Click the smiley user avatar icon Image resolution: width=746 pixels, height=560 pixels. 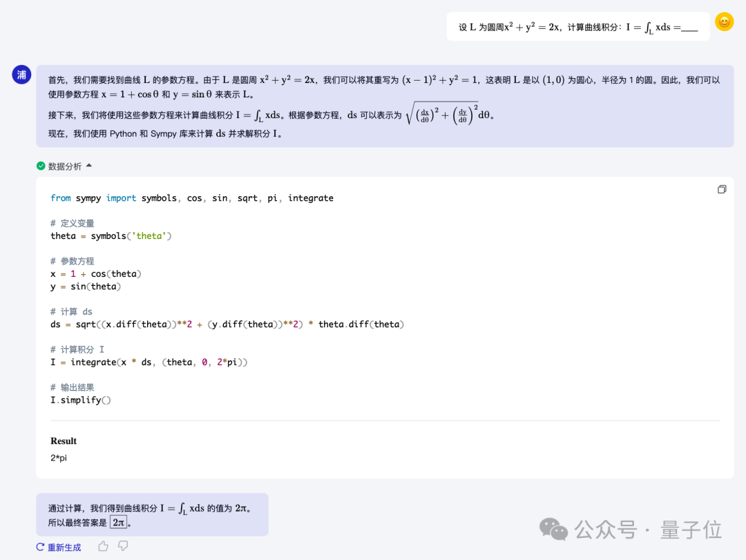pyautogui.click(x=724, y=21)
